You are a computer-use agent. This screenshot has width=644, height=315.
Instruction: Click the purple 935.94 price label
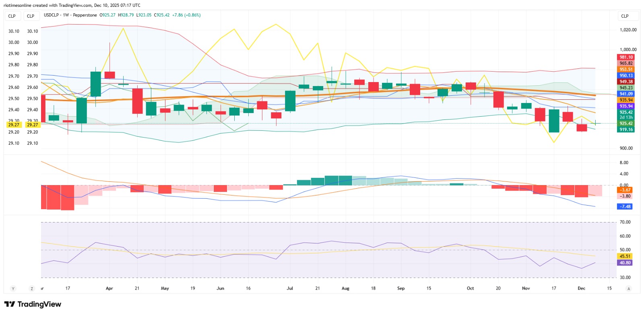(x=626, y=106)
